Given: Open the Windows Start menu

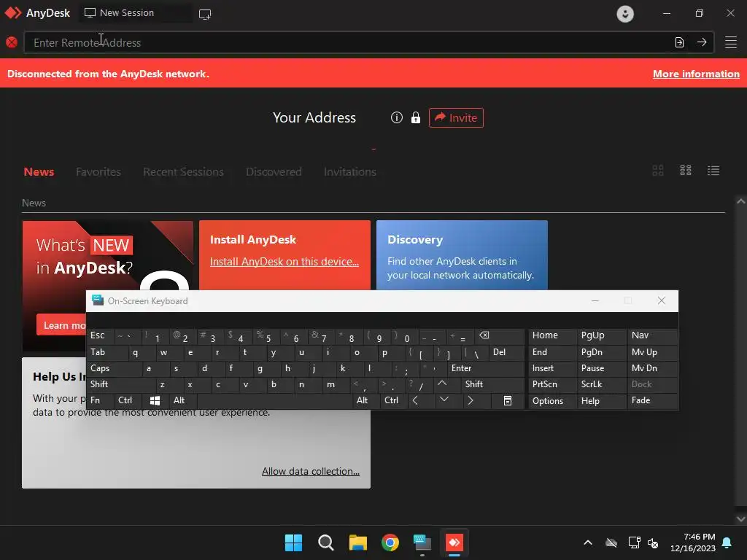Looking at the screenshot, I should click(x=293, y=542).
